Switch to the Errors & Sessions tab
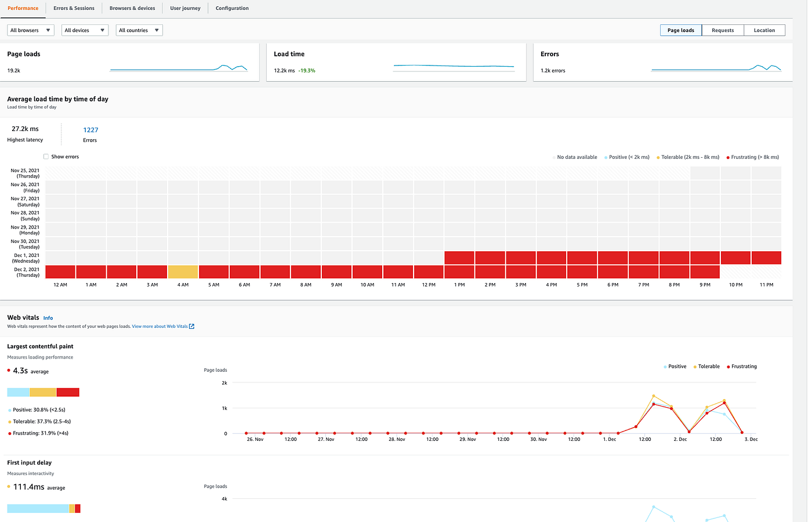Image resolution: width=812 pixels, height=522 pixels. (74, 8)
